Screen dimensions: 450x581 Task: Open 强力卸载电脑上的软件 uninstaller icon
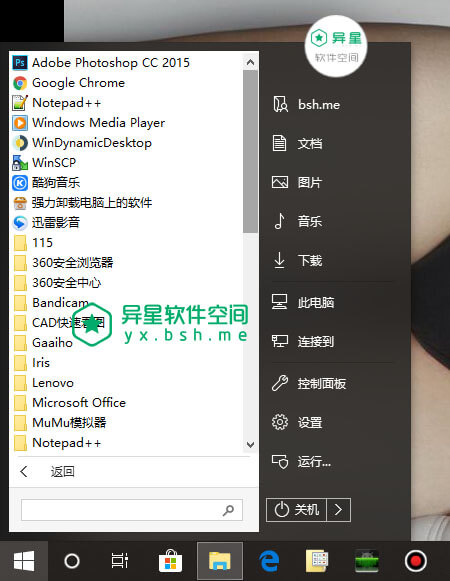pyautogui.click(x=20, y=203)
